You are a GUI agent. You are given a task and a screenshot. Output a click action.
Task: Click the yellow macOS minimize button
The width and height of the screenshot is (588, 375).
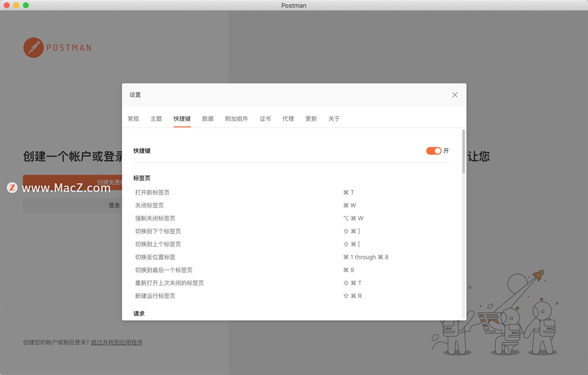16,5
